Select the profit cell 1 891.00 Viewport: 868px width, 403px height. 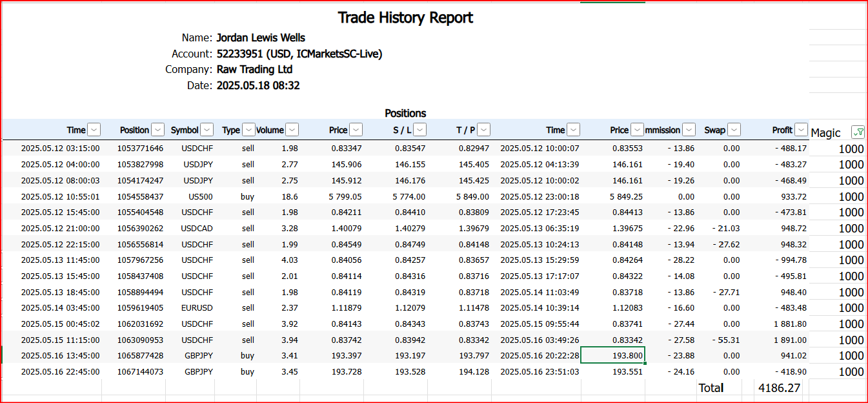pos(791,340)
